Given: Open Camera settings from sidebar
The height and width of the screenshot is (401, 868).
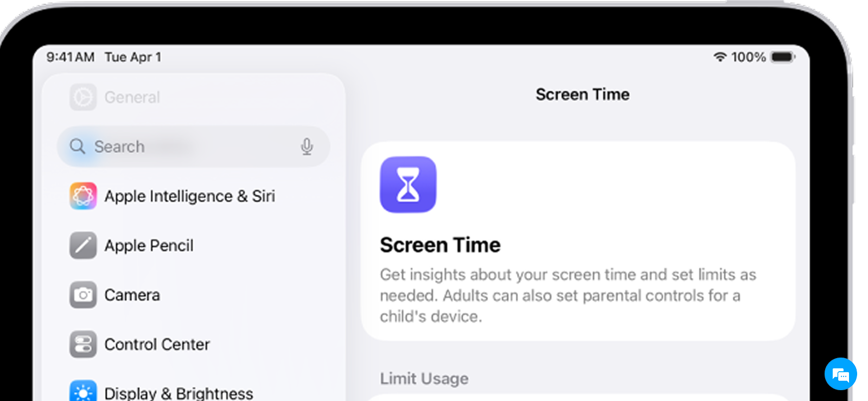Looking at the screenshot, I should point(132,295).
